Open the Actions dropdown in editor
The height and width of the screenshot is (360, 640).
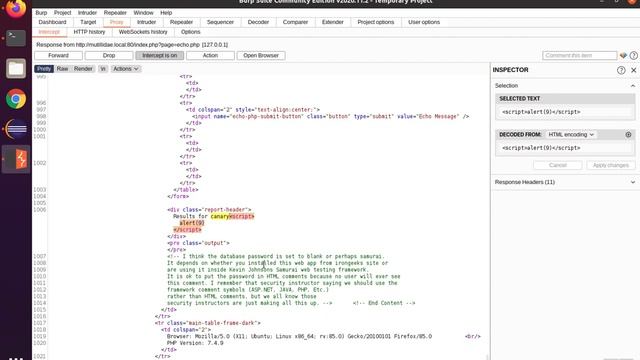(x=126, y=69)
